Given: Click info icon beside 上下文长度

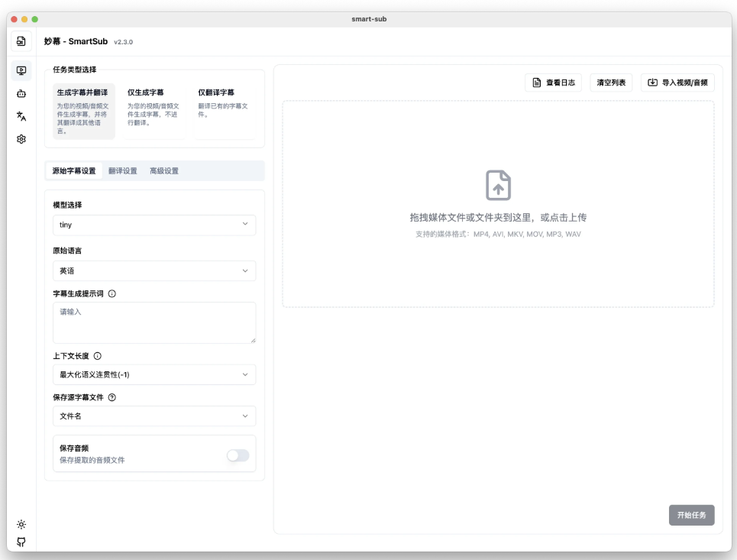Looking at the screenshot, I should coord(97,357).
